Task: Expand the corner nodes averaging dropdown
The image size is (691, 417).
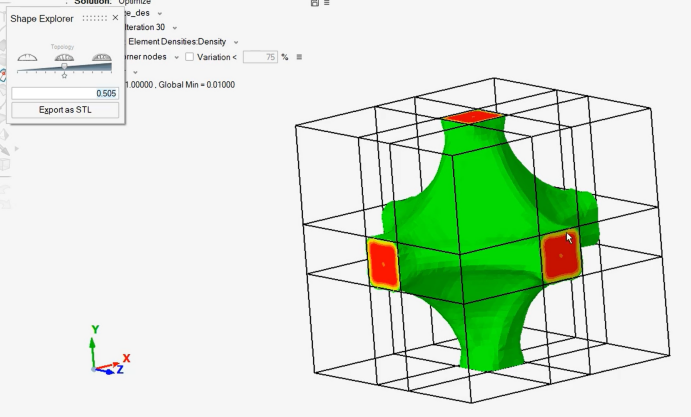Action: pyautogui.click(x=177, y=57)
